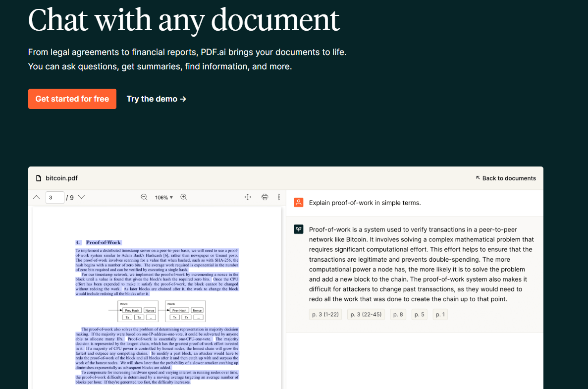Jump to citation p. 5
Viewport: 588px width, 389px height.
point(419,314)
